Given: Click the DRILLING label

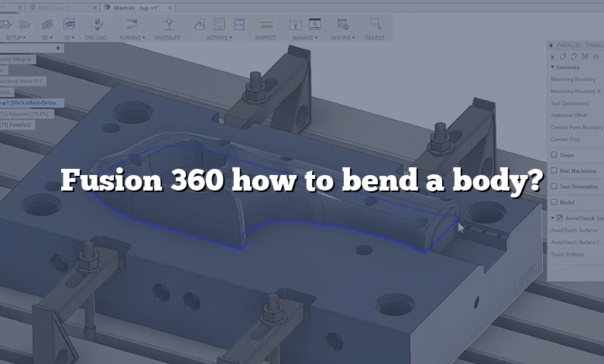Looking at the screenshot, I should pyautogui.click(x=96, y=38).
